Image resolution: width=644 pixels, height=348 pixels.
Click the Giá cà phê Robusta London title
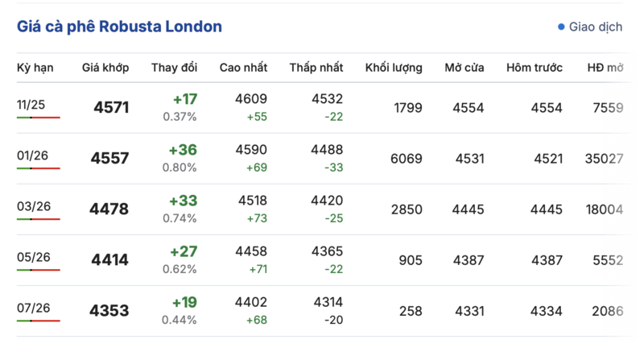(x=119, y=27)
